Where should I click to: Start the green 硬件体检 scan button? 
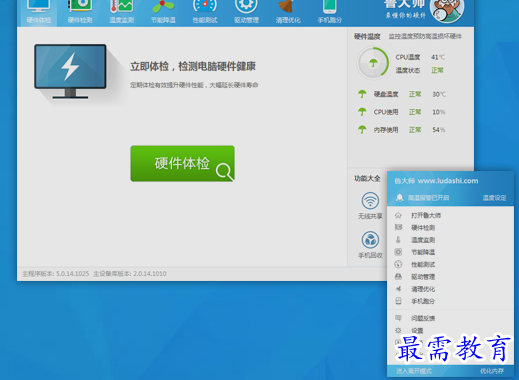pos(182,163)
